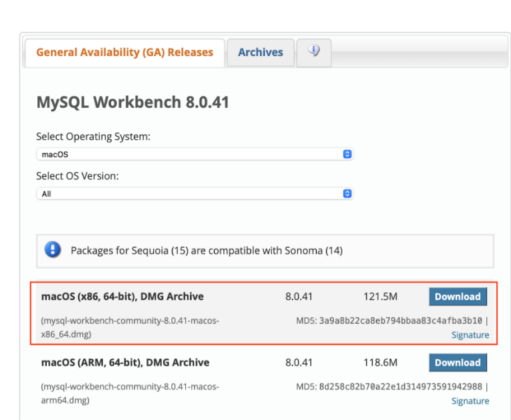Open the Select Operating System dropdown set to macOS
511x420 pixels.
[x=195, y=154]
